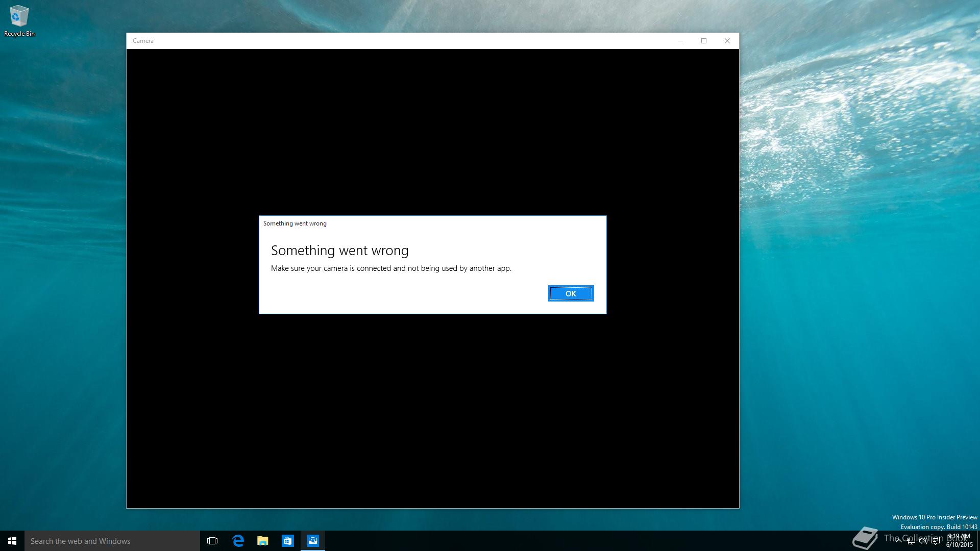980x551 pixels.
Task: Click OK in the error dialog
Action: 571,293
